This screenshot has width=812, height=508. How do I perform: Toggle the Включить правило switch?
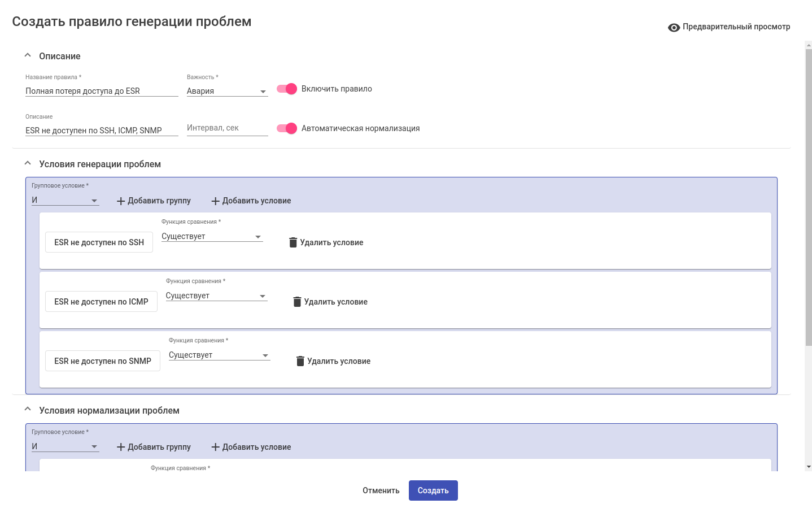point(287,89)
